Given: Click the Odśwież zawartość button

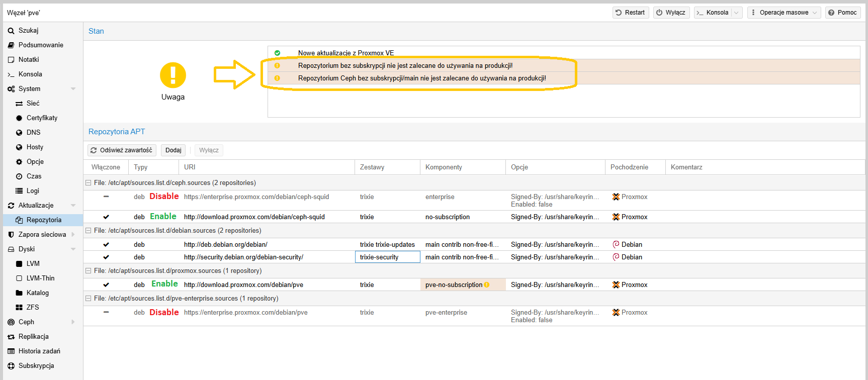Looking at the screenshot, I should click(x=122, y=150).
